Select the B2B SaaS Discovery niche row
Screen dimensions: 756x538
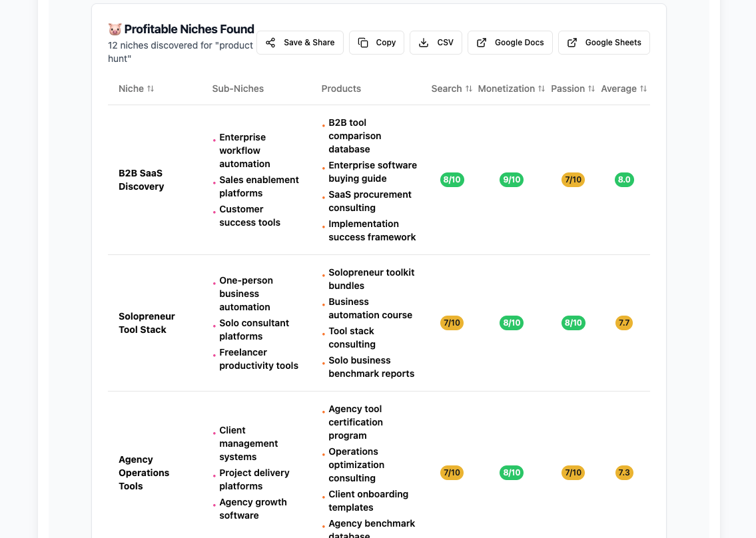pyautogui.click(x=141, y=180)
